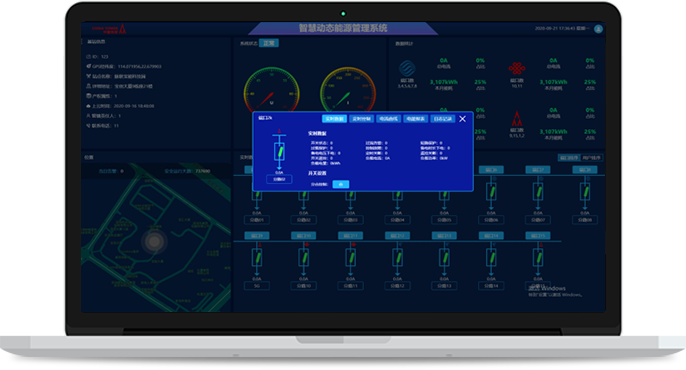Image resolution: width=686 pixels, height=370 pixels.
Task: Click the breaker switch icon under port 15
Action: click(x=538, y=258)
